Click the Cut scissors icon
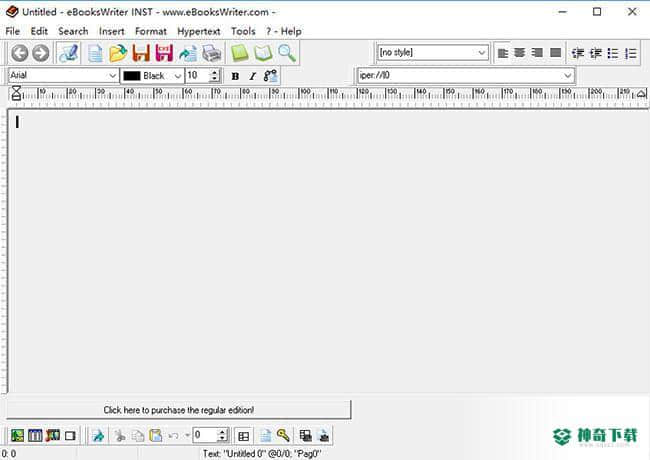This screenshot has width=650, height=460. pyautogui.click(x=120, y=436)
